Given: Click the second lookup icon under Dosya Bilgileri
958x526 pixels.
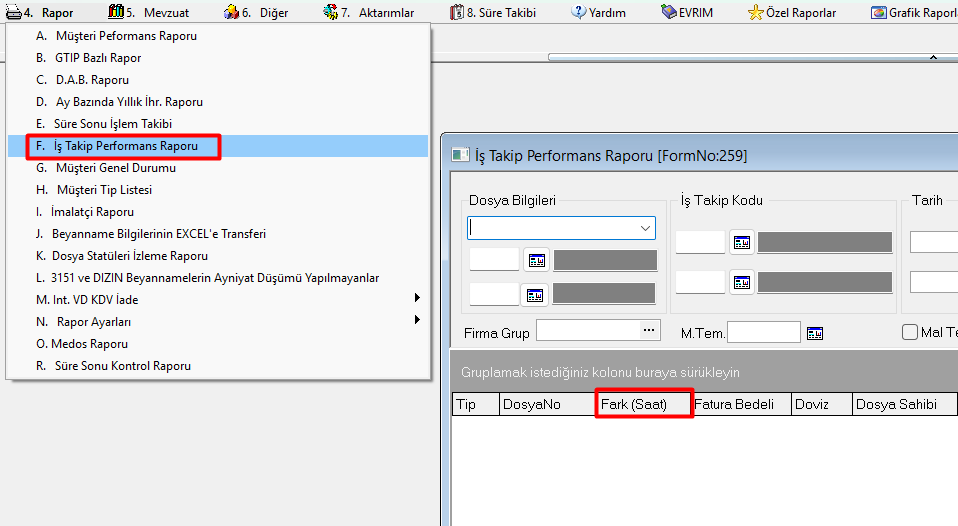Looking at the screenshot, I should tap(537, 294).
